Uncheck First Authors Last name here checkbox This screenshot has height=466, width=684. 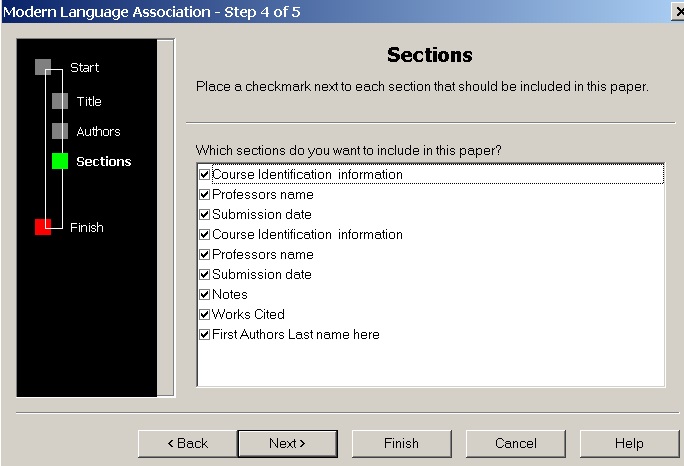pyautogui.click(x=204, y=335)
